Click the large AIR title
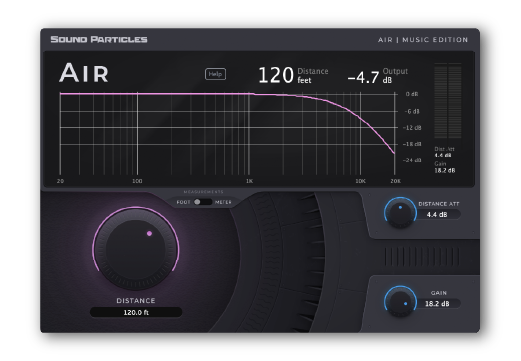 coord(84,73)
